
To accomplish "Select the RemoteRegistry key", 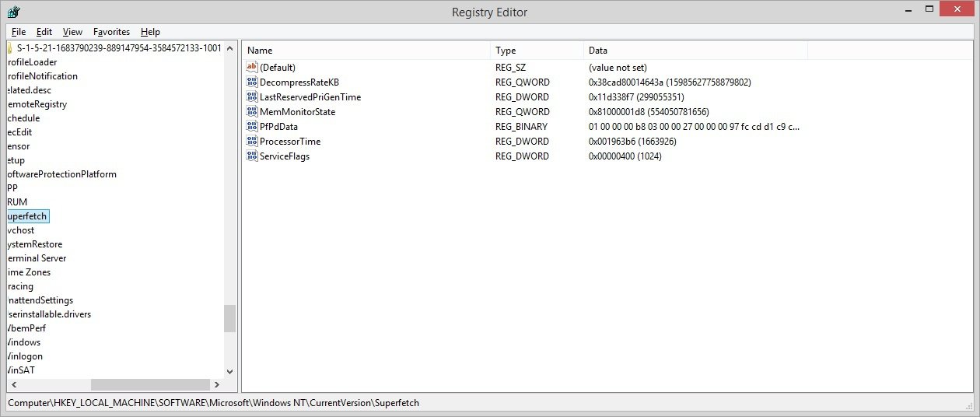I will [x=37, y=104].
